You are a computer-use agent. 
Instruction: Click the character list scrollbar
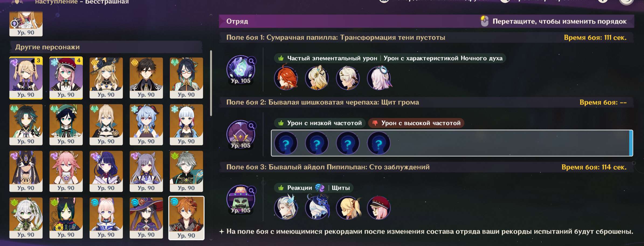coord(211,83)
